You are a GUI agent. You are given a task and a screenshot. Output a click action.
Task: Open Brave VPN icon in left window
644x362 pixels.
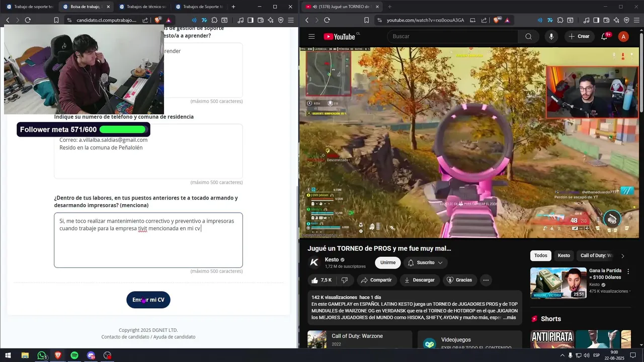click(281, 20)
